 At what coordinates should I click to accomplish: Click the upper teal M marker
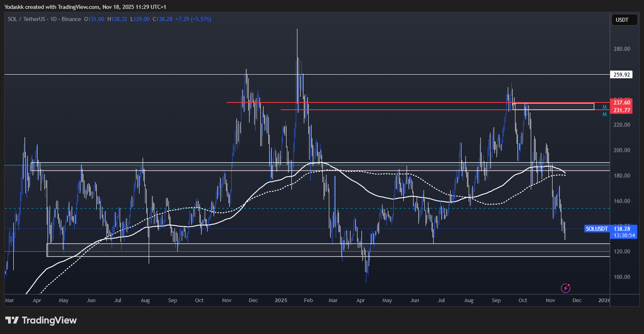point(605,107)
